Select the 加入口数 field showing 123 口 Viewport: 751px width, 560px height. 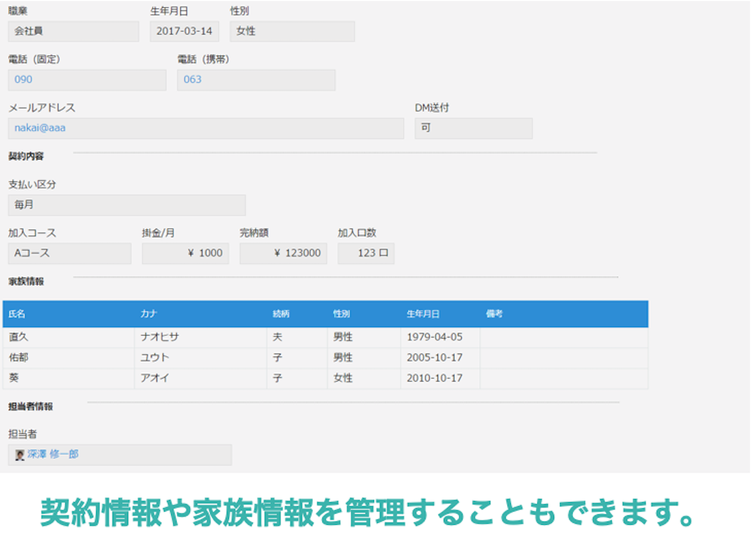pos(366,253)
